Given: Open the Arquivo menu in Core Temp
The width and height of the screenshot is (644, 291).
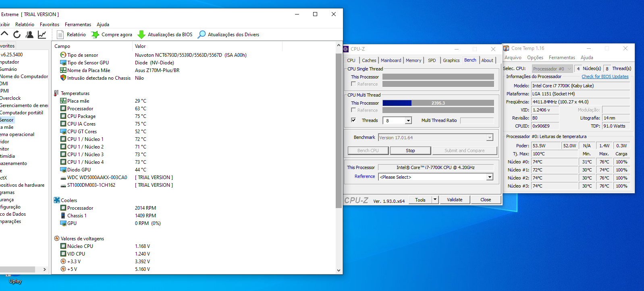Looking at the screenshot, I should pyautogui.click(x=513, y=58).
